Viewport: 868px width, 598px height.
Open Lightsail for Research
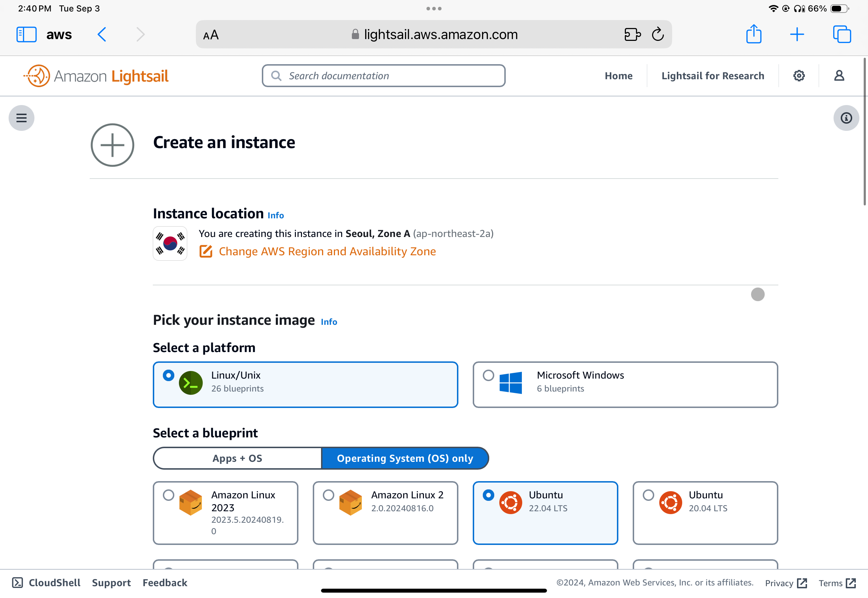(x=712, y=76)
